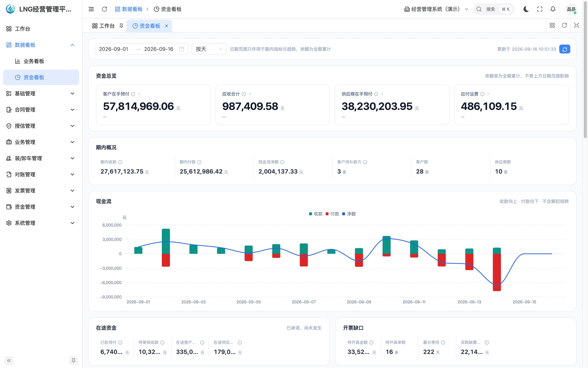Reload the current tab with the tab-bar refresh icon
Viewport: 588px width, 368px height.
564,25
